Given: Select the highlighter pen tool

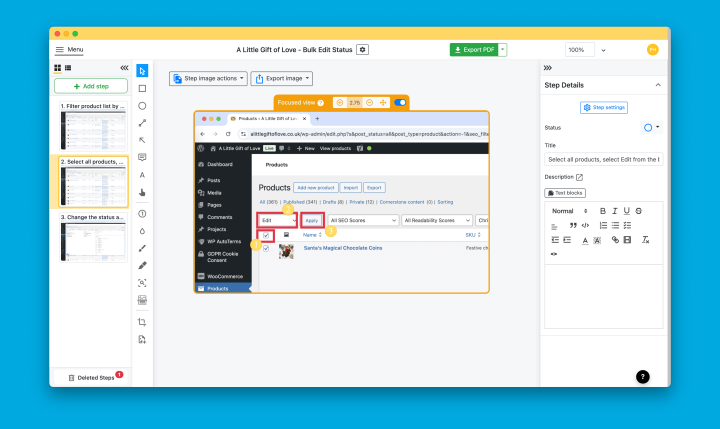Looking at the screenshot, I should tap(142, 265).
